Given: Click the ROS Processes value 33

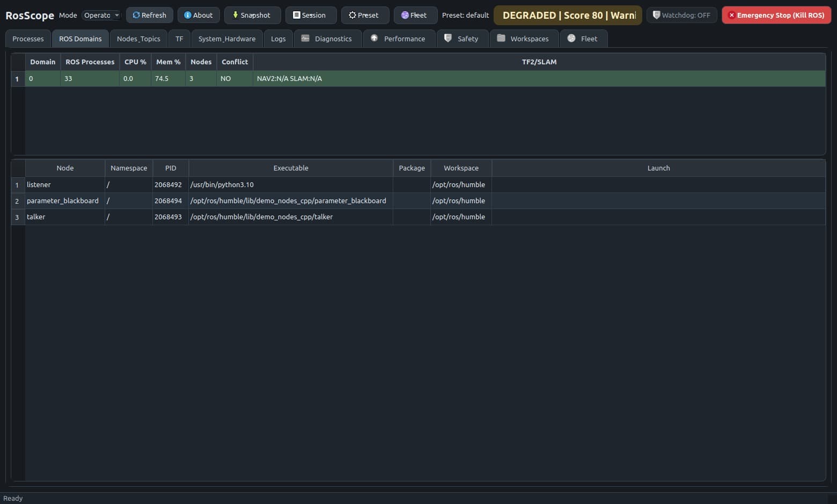Looking at the screenshot, I should pos(90,79).
